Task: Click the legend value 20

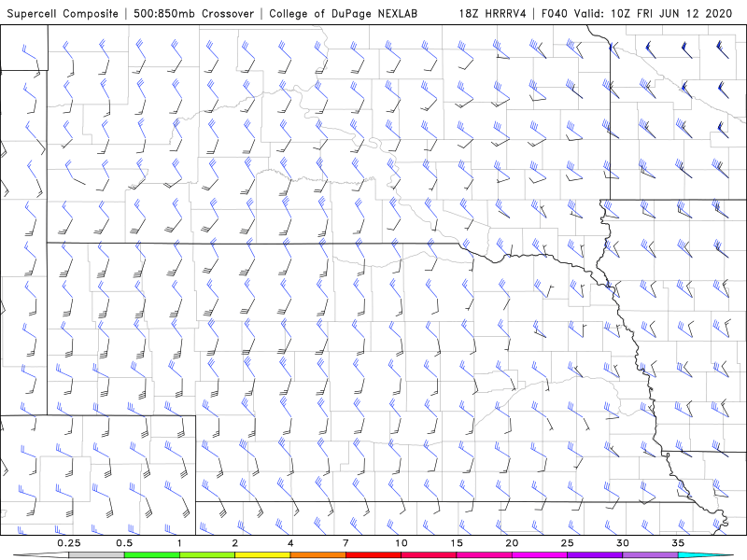Action: tap(512, 543)
